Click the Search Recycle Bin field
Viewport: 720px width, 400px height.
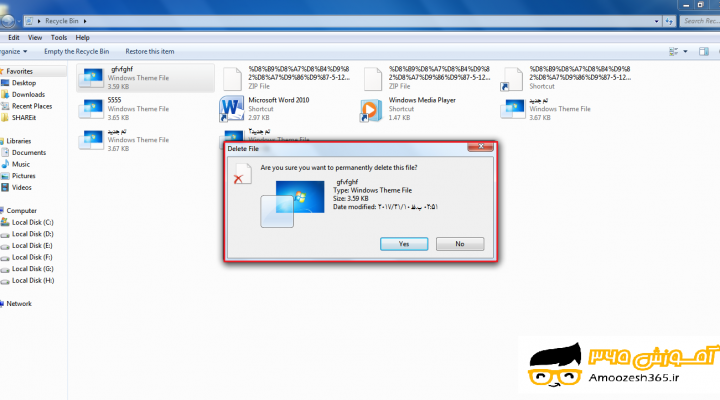pos(700,21)
